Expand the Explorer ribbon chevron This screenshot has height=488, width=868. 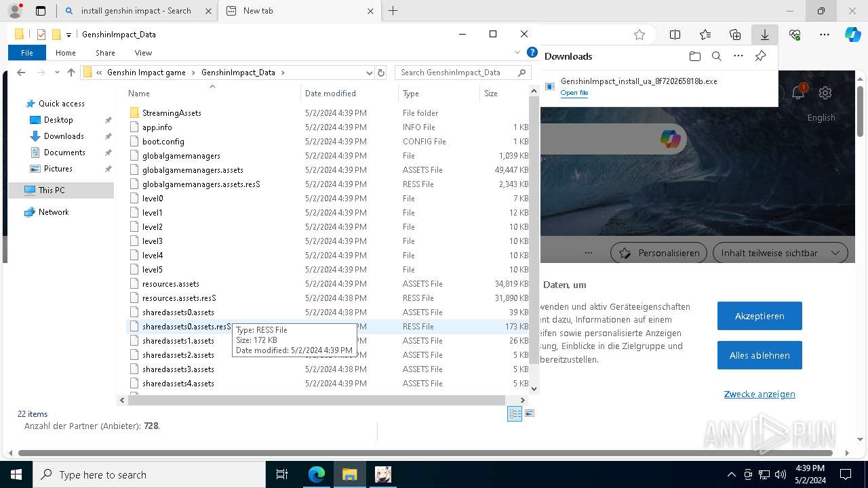[518, 53]
